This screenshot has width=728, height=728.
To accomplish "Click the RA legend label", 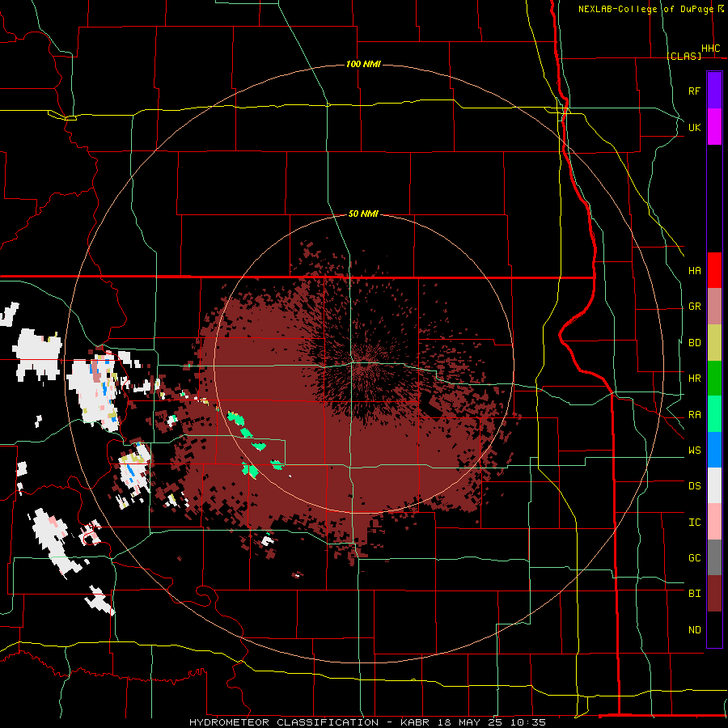I will [694, 415].
